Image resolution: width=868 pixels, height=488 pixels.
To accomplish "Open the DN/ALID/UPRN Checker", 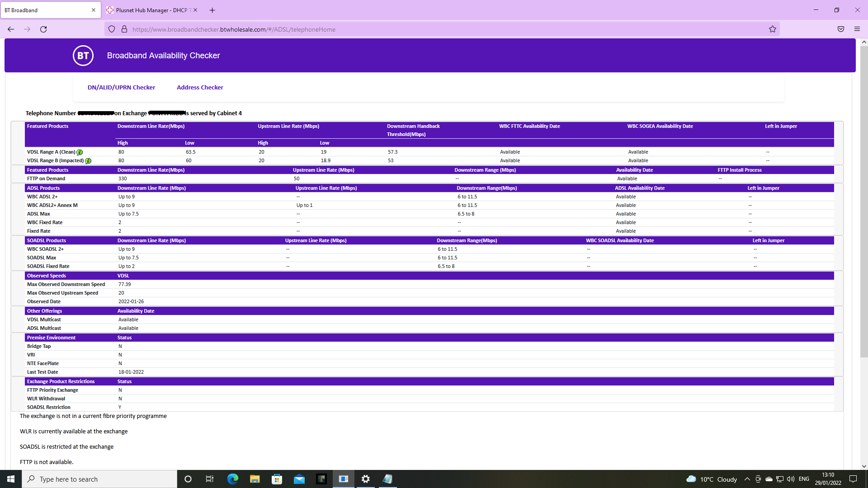I will [x=121, y=87].
